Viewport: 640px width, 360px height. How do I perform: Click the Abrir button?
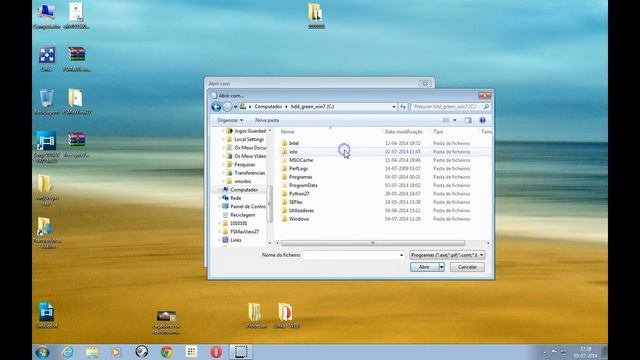coord(424,267)
